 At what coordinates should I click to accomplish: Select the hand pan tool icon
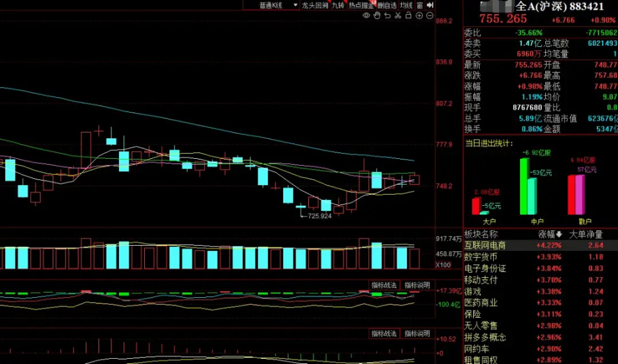coord(377,16)
